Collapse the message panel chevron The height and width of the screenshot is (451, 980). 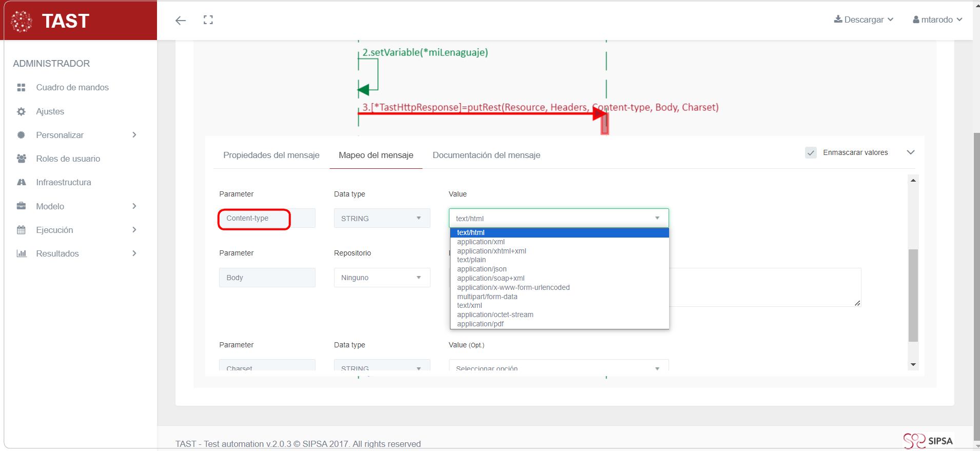pos(911,152)
